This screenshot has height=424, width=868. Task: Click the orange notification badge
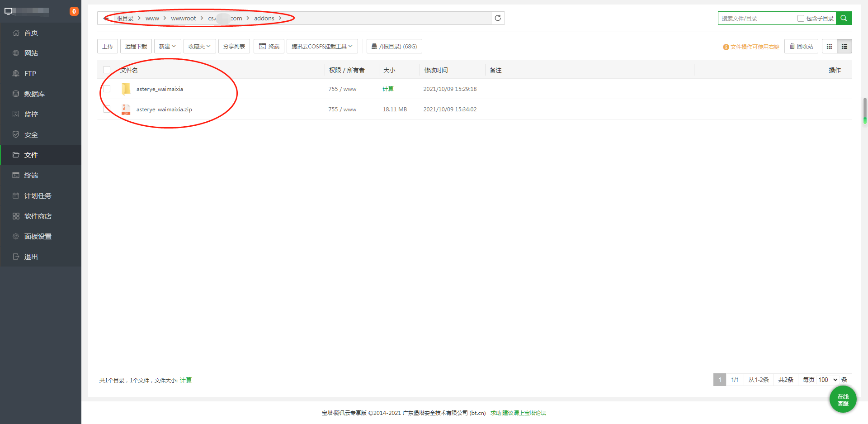coord(74,11)
